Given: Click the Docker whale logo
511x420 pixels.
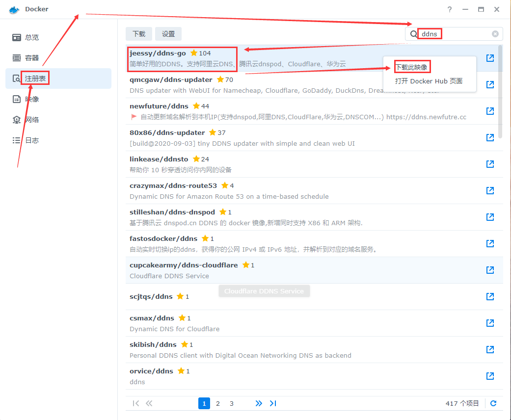Looking at the screenshot, I should [14, 9].
